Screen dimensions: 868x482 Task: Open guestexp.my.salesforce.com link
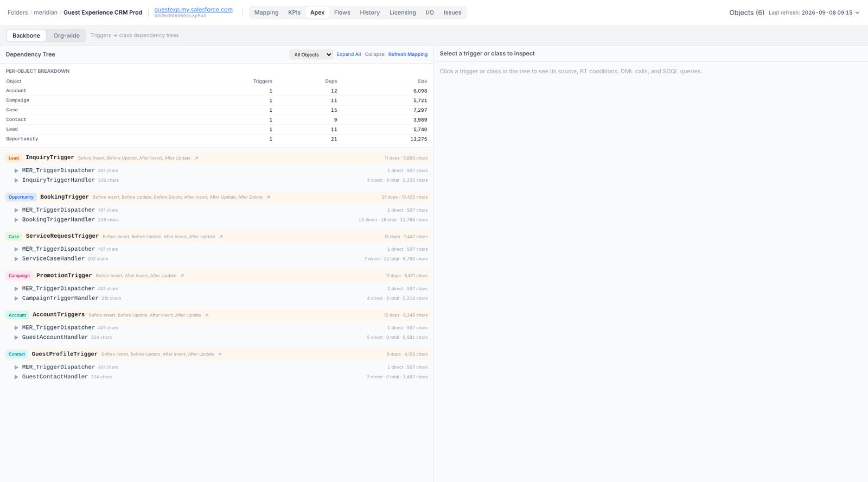[193, 10]
